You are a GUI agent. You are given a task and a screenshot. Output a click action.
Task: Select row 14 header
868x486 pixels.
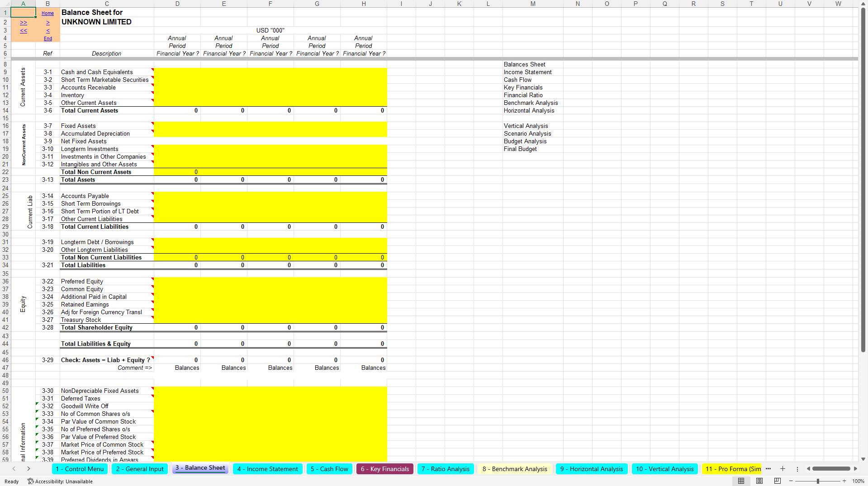[5, 110]
